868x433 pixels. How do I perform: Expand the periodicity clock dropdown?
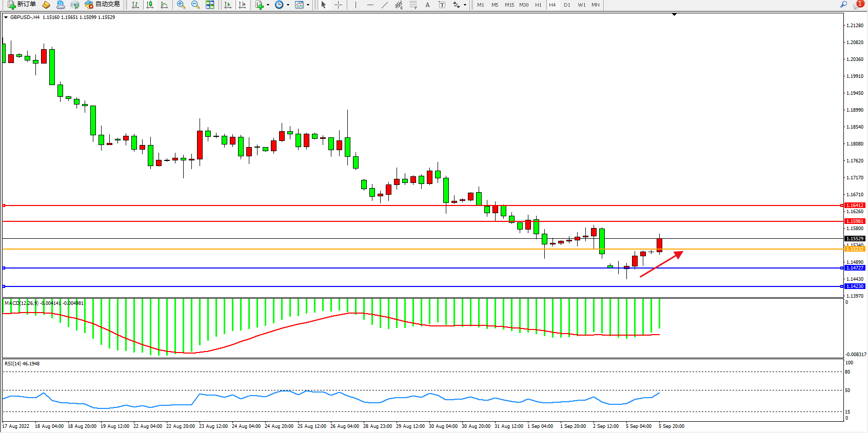click(282, 5)
